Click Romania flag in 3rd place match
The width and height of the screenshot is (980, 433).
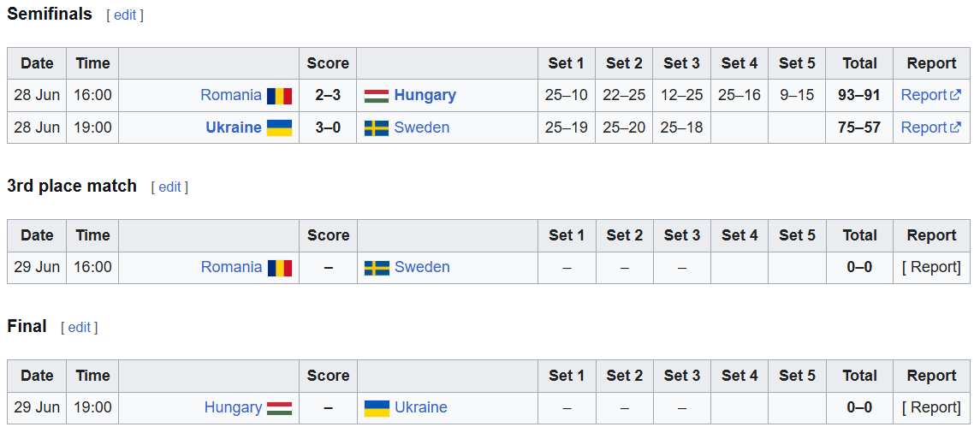click(x=280, y=268)
